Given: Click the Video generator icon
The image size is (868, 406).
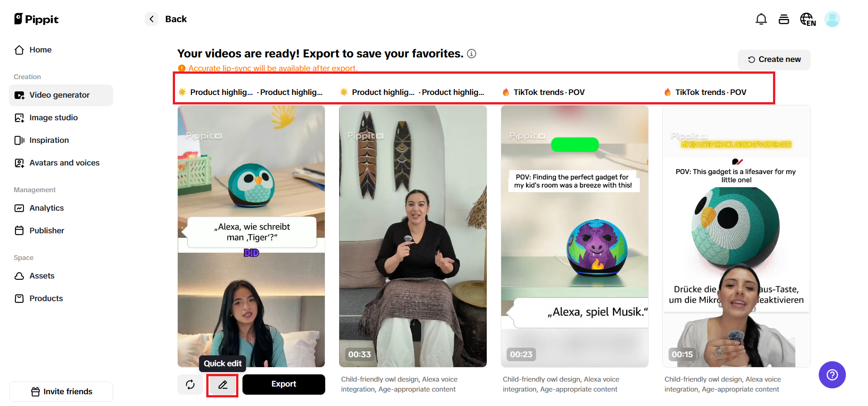Looking at the screenshot, I should (19, 95).
